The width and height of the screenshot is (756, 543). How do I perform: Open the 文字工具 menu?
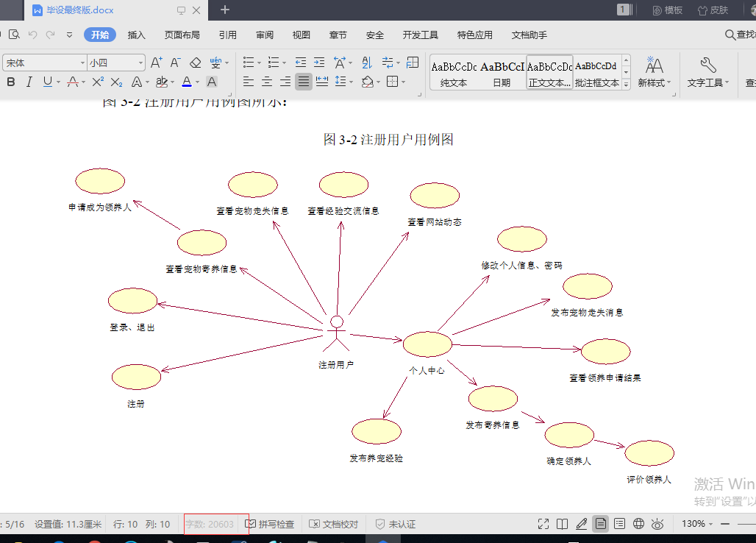coord(707,72)
